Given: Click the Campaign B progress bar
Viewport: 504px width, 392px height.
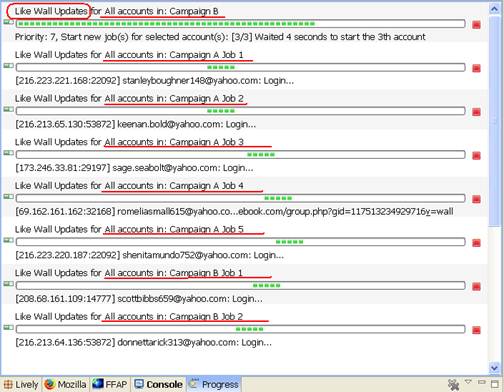Looking at the screenshot, I should (x=240, y=24).
